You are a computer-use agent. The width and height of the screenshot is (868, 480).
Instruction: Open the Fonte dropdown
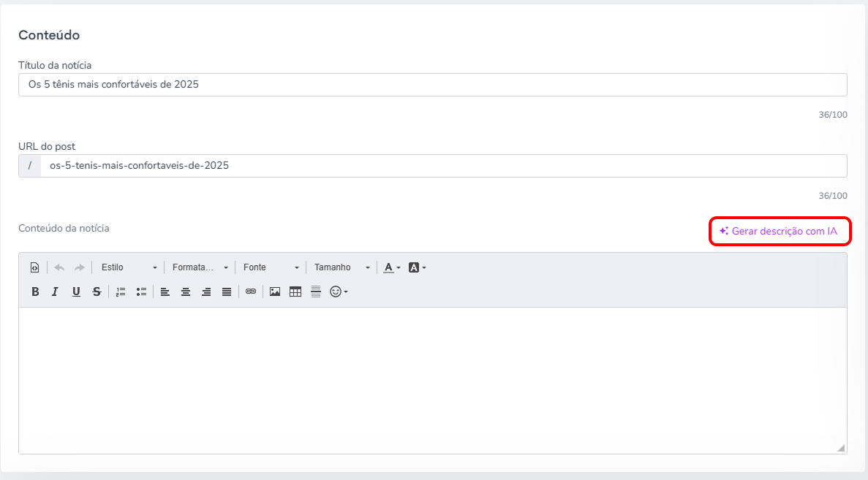[x=270, y=267]
